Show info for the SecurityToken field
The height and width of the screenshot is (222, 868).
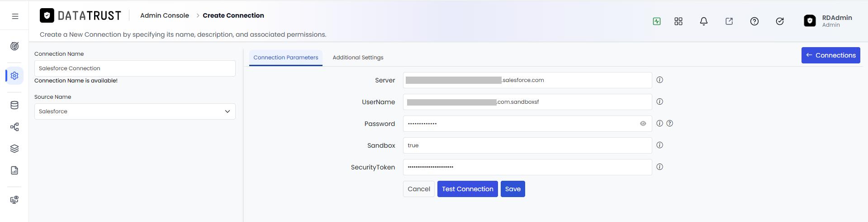tap(660, 167)
